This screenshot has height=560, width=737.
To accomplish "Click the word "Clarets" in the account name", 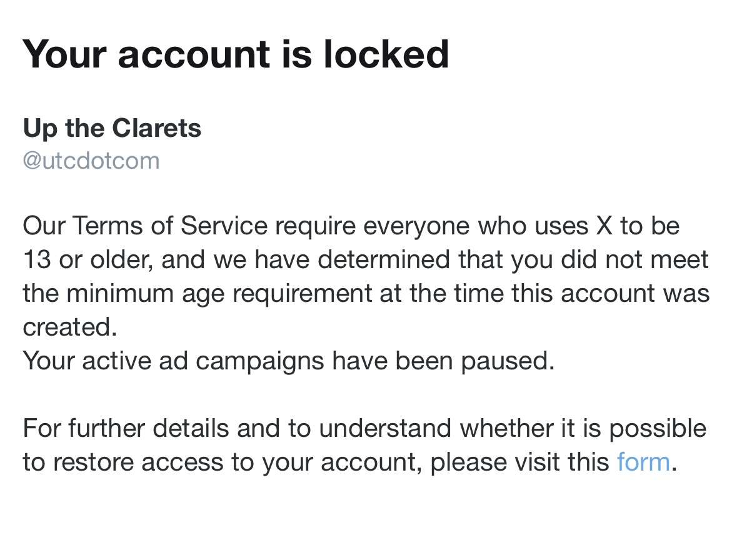I will coord(156,128).
